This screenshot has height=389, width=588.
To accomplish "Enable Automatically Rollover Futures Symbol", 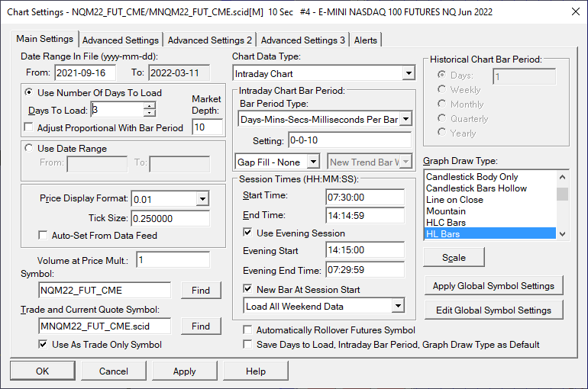I will coord(247,330).
